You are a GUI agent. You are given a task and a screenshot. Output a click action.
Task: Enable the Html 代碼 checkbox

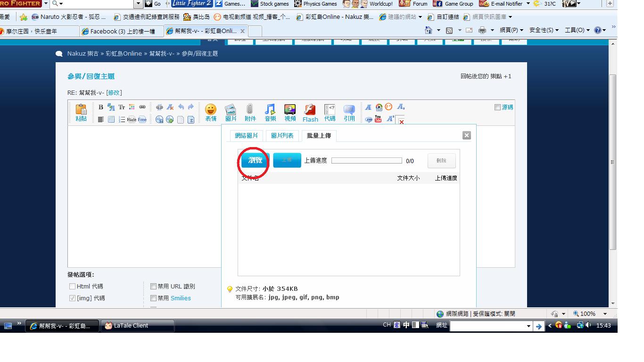point(72,286)
